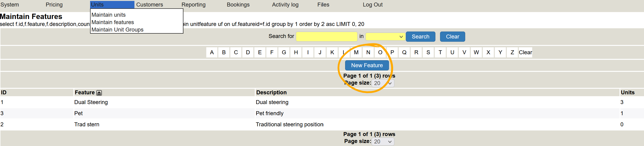Viewport: 644px width, 146px height.
Task: Open the Reporting menu
Action: (193, 5)
